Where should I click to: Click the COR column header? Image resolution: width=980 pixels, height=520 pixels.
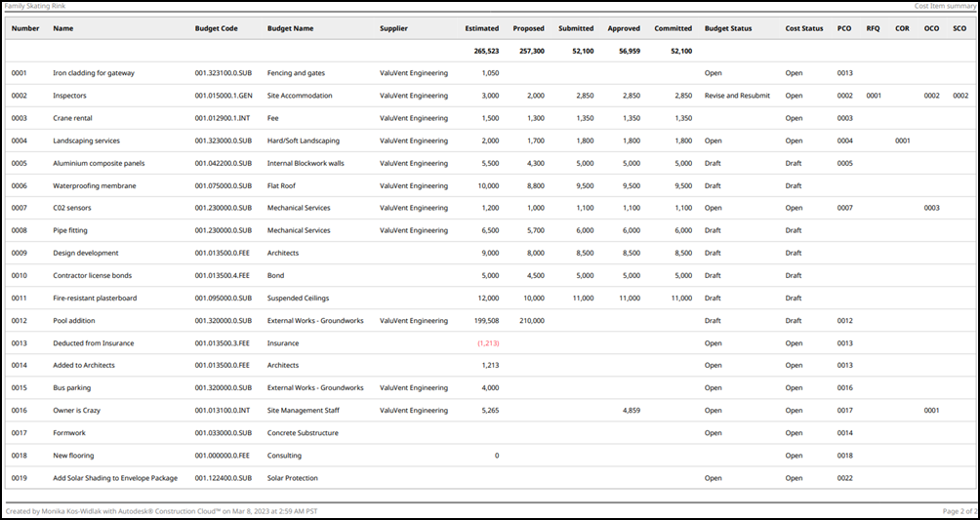click(x=903, y=28)
